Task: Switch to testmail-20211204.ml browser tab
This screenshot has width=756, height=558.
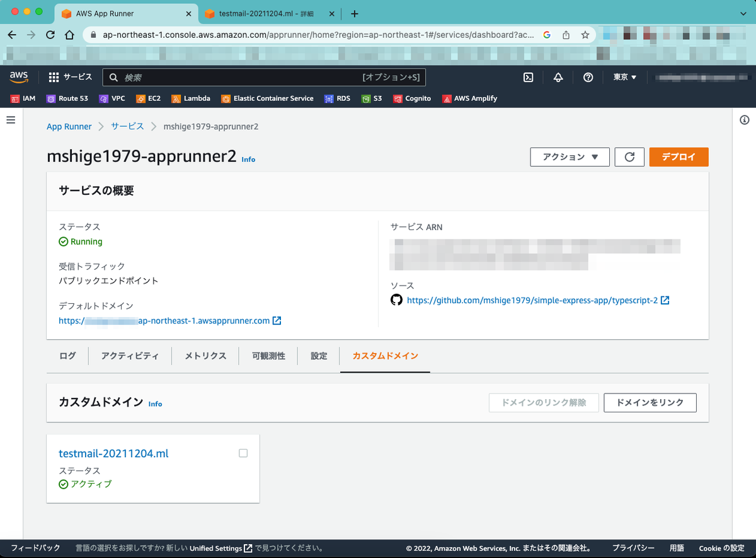Action: tap(270, 14)
